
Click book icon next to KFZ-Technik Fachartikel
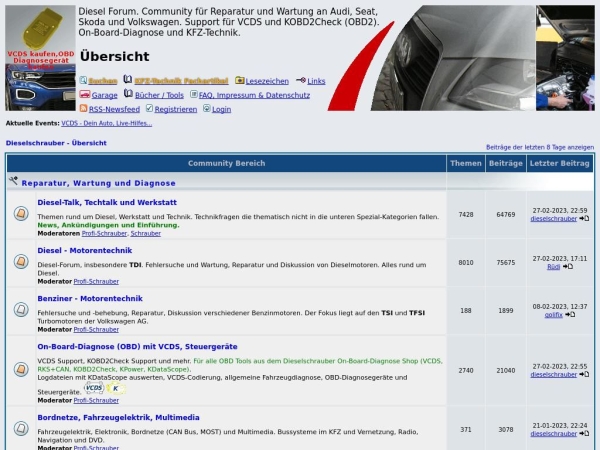[x=128, y=80]
